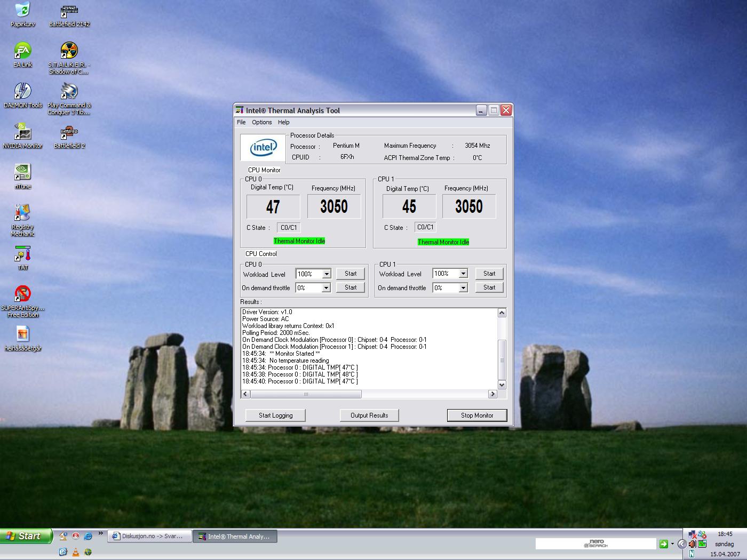Open the Battlefield 2142 desktop icon
This screenshot has width=747, height=560.
click(69, 11)
